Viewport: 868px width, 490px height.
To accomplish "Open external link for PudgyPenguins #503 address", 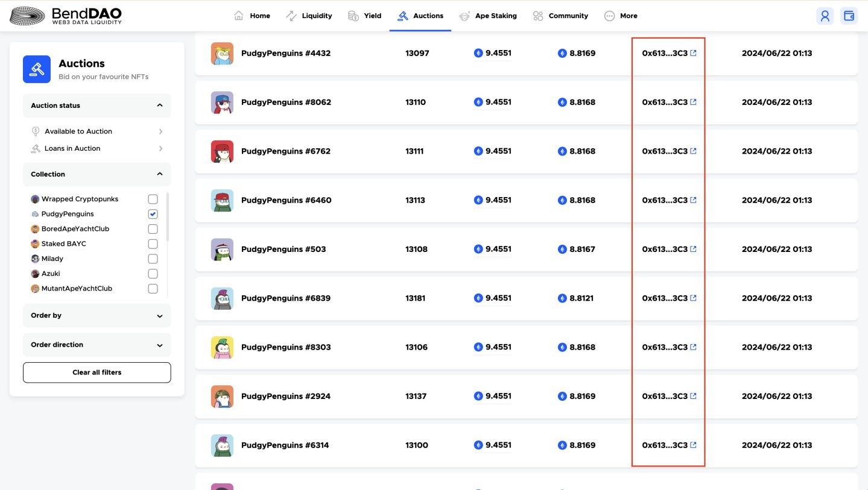I will point(693,249).
